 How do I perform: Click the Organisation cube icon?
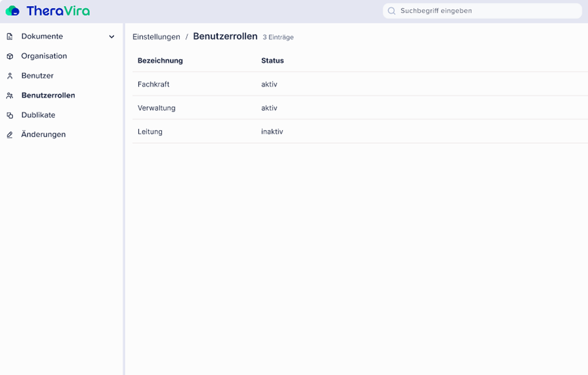point(10,57)
